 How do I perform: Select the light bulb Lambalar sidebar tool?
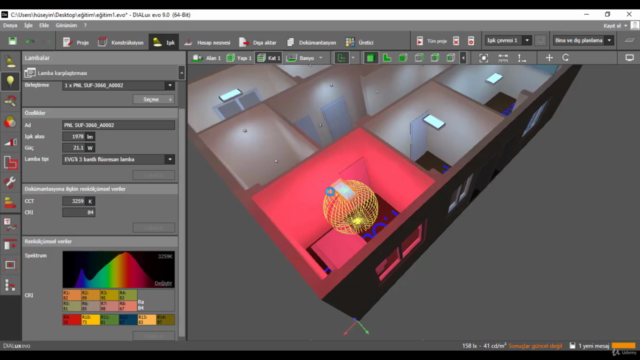(10, 81)
